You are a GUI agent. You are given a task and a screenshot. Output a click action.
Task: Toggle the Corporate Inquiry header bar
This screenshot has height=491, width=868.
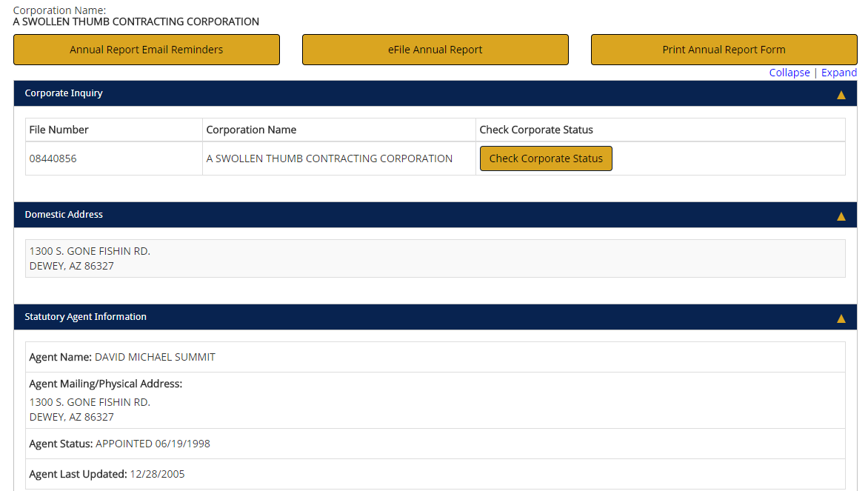pos(370,93)
